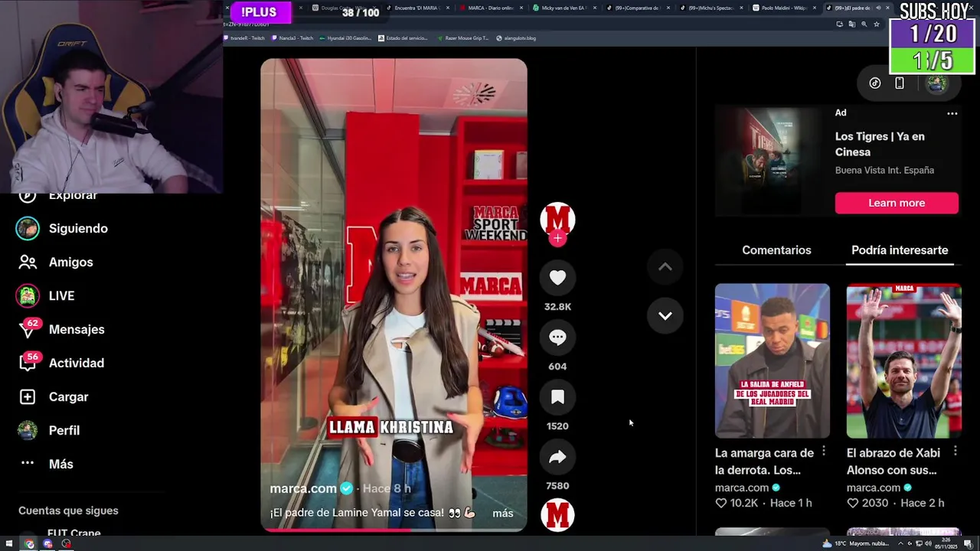The width and height of the screenshot is (980, 551).
Task: Save the video with the bookmark icon
Action: (x=557, y=397)
